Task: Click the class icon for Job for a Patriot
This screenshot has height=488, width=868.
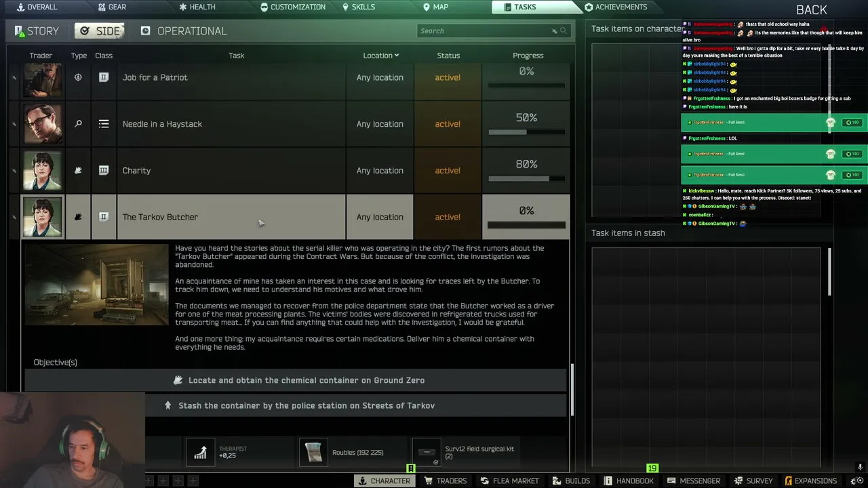Action: 104,77
